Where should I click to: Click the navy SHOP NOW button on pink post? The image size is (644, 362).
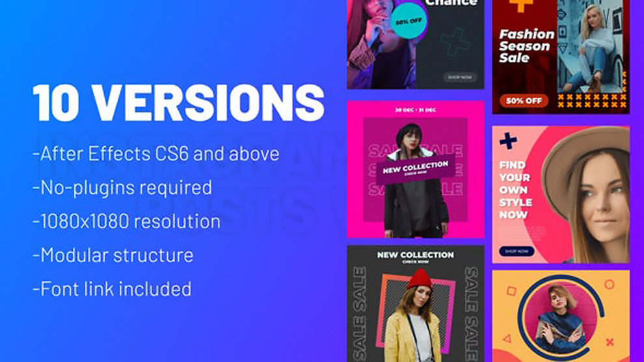coord(517,251)
